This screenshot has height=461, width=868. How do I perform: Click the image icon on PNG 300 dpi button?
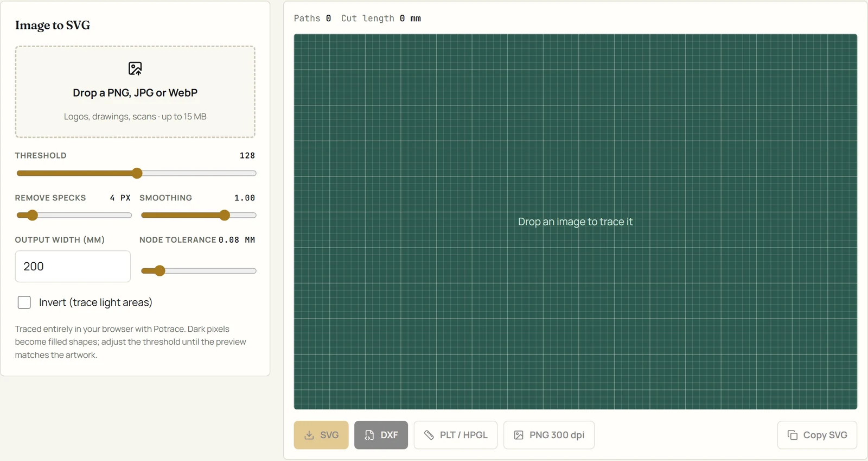(519, 435)
